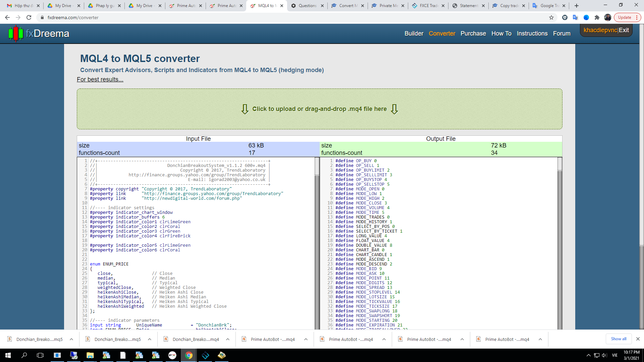Expand options for second Donchian_Breako mq5 download
The width and height of the screenshot is (644, 362).
pos(150,339)
